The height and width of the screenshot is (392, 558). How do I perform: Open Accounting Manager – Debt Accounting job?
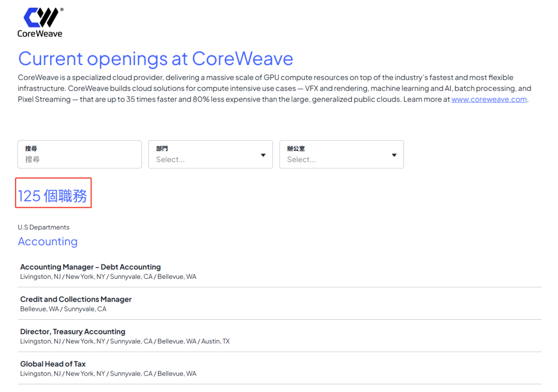[x=90, y=267]
